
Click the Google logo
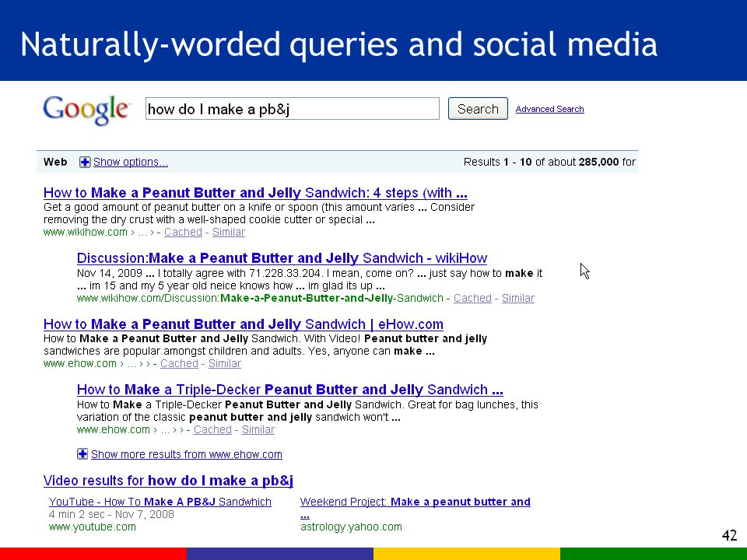pyautogui.click(x=86, y=110)
